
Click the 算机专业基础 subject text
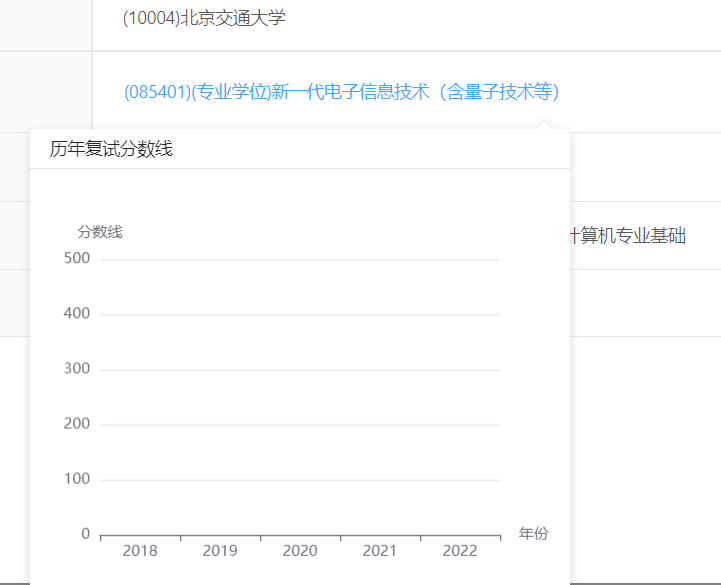pos(628,235)
